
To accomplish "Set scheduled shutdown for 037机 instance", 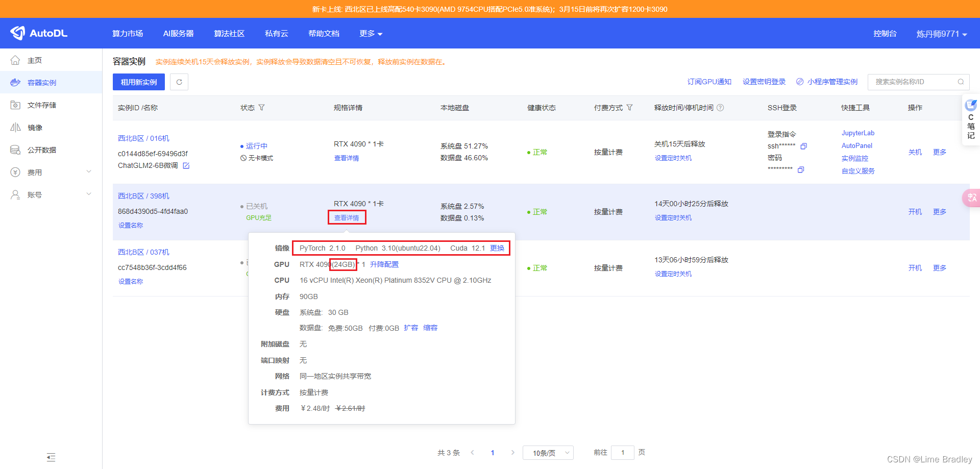I will pyautogui.click(x=673, y=274).
